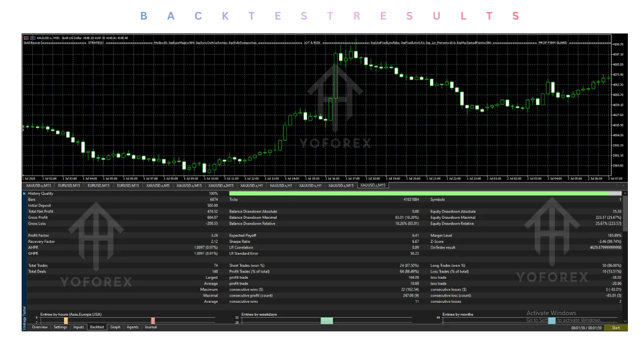Click Short Trades value 24 (87.50%)
Image resolution: width=644 pixels, height=362 pixels.
pyautogui.click(x=410, y=265)
